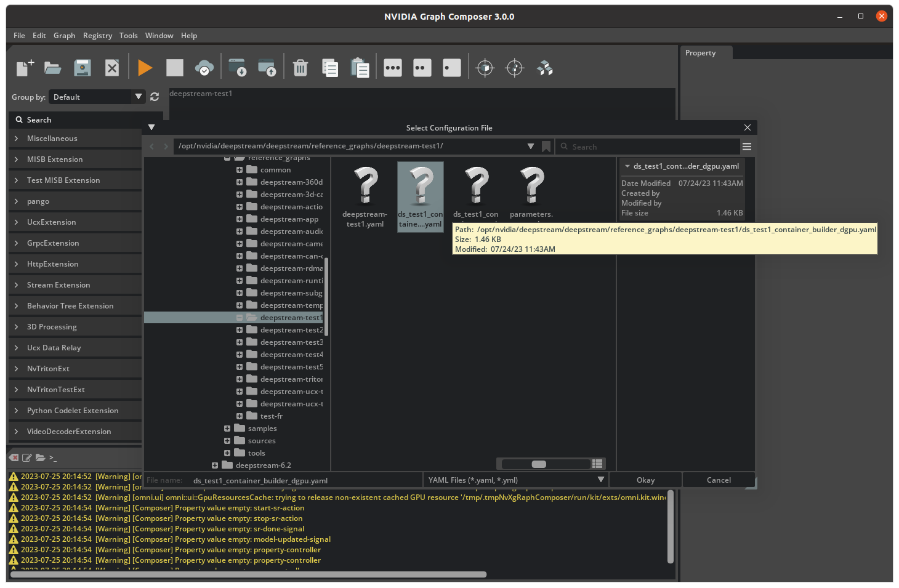This screenshot has height=588, width=899.
Task: Click the file dialog Search field
Action: coord(648,147)
